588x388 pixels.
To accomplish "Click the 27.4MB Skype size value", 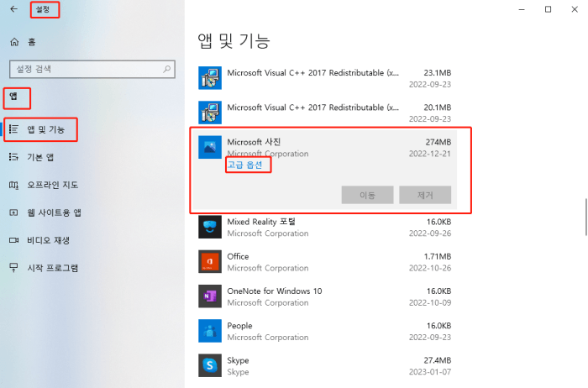I will coord(438,360).
